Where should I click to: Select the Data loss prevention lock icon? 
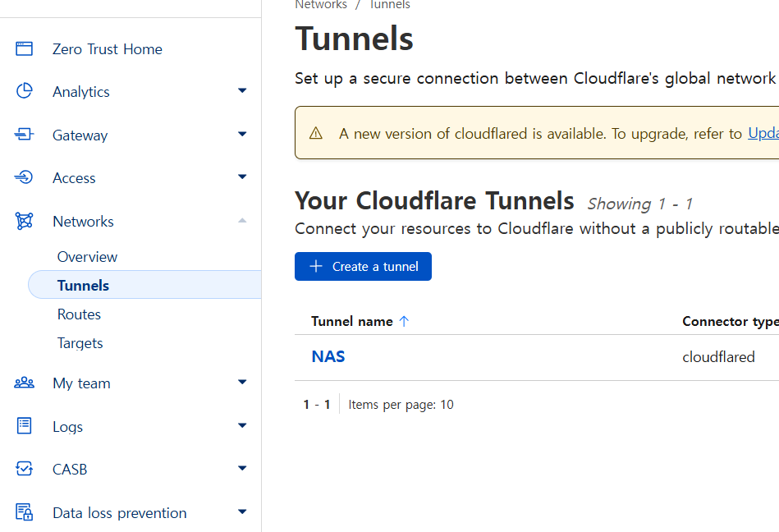coord(24,511)
